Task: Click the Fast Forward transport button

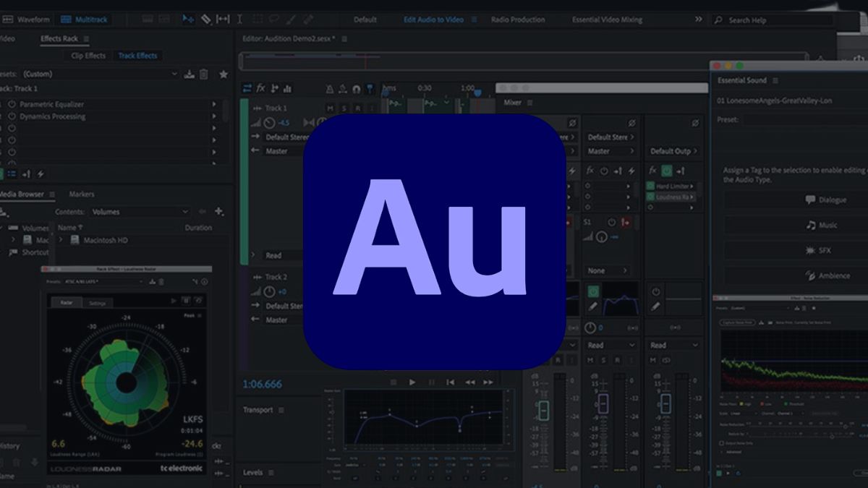Action: pyautogui.click(x=488, y=382)
